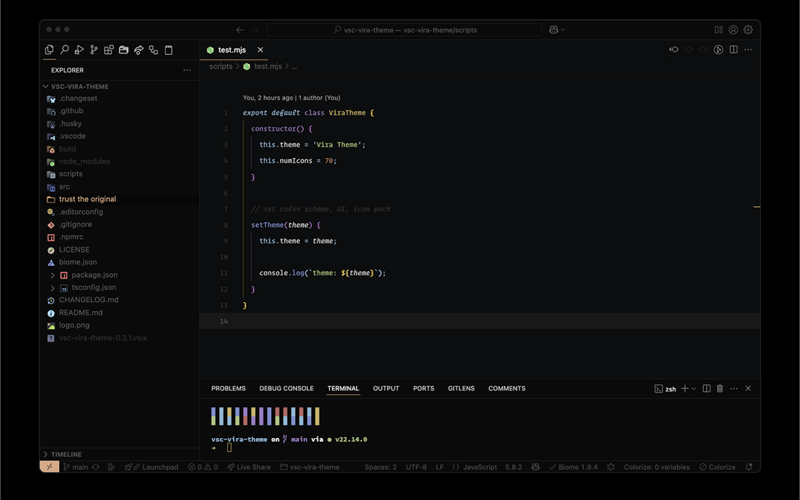
Task: Open terminal panel more actions ellipsis
Action: 734,389
